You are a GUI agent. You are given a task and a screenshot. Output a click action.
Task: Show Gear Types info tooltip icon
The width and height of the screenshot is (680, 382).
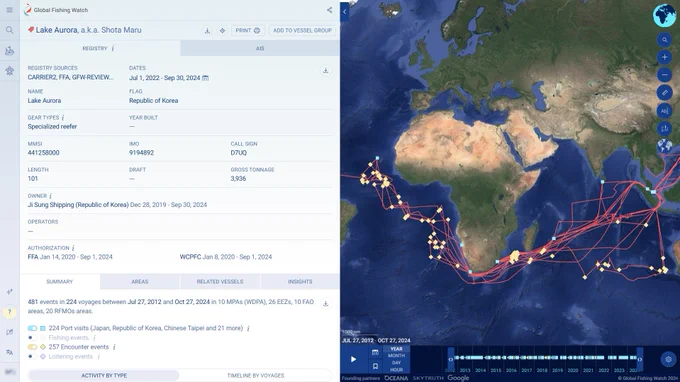(x=63, y=118)
